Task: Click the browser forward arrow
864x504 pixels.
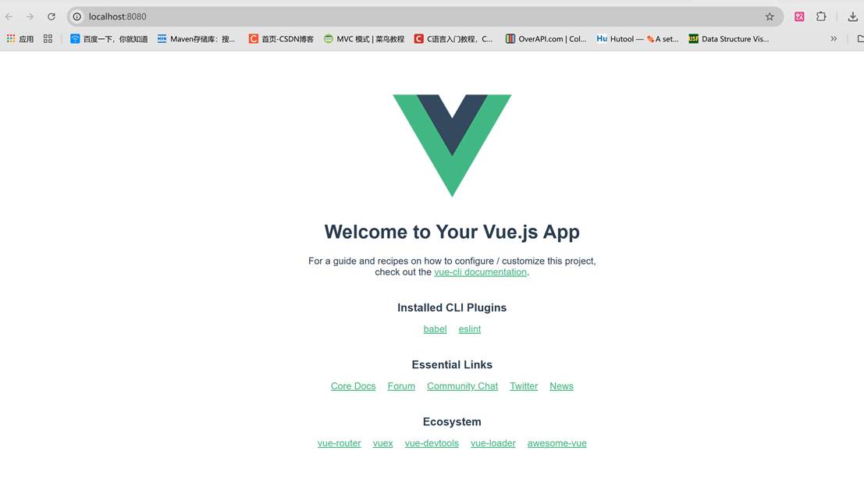Action: (x=30, y=16)
